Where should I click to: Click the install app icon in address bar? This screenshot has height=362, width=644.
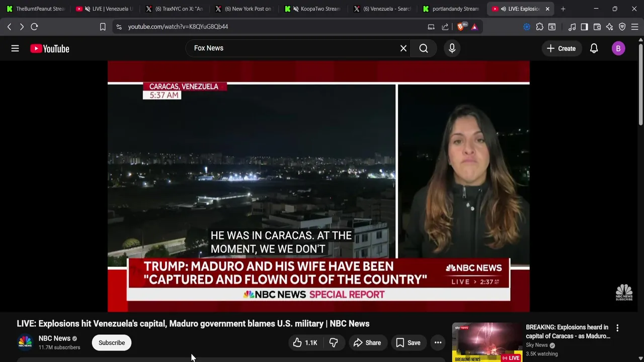[431, 27]
